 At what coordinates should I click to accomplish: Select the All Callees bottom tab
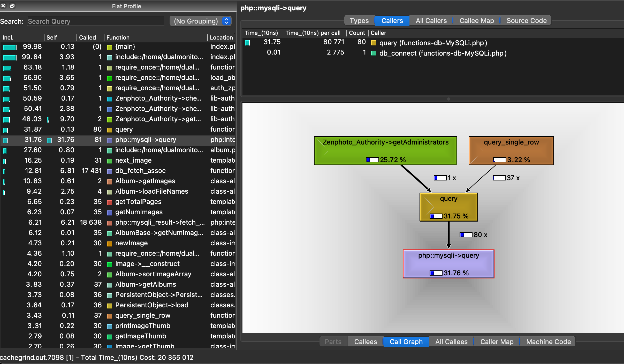(x=451, y=342)
